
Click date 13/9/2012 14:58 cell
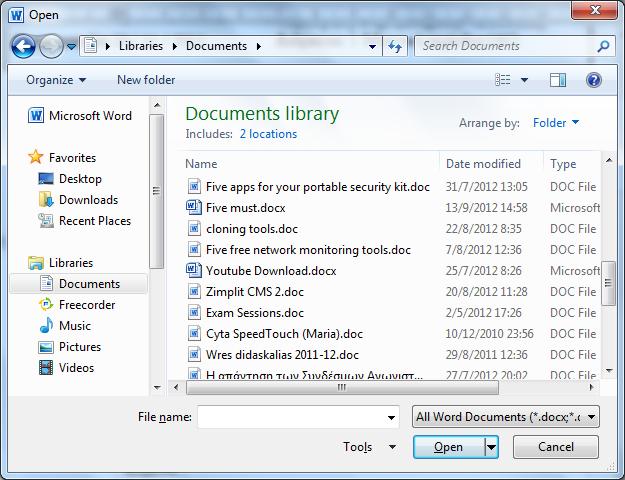point(486,208)
